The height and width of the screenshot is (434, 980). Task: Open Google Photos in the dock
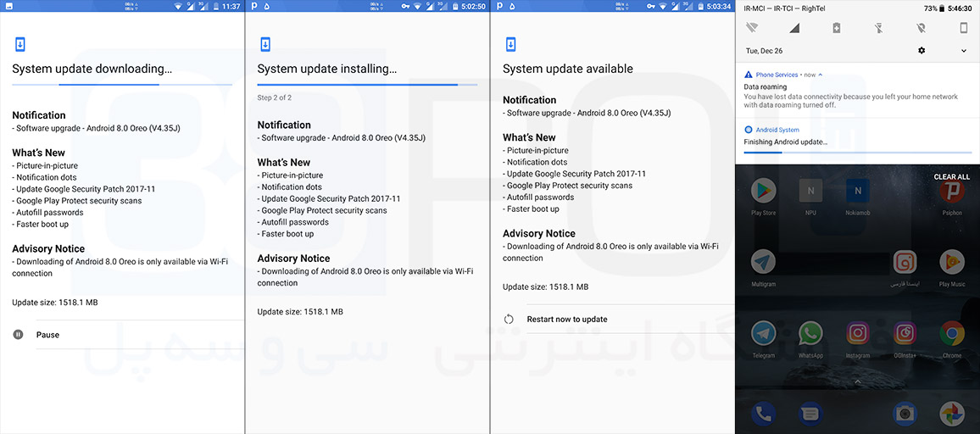tap(952, 414)
